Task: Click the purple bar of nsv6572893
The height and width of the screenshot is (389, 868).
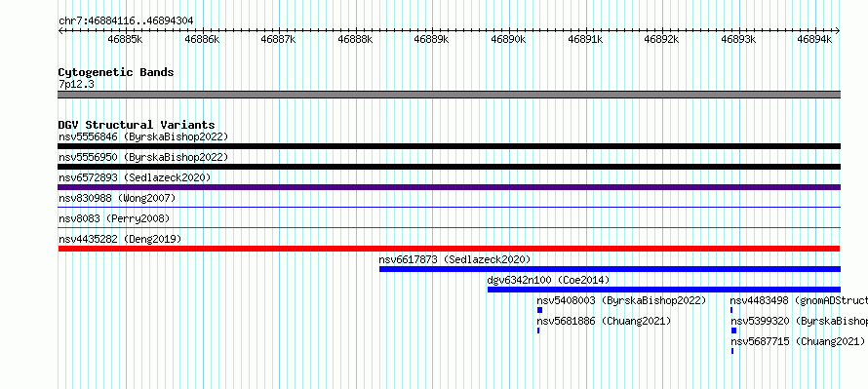Action: coord(449,187)
